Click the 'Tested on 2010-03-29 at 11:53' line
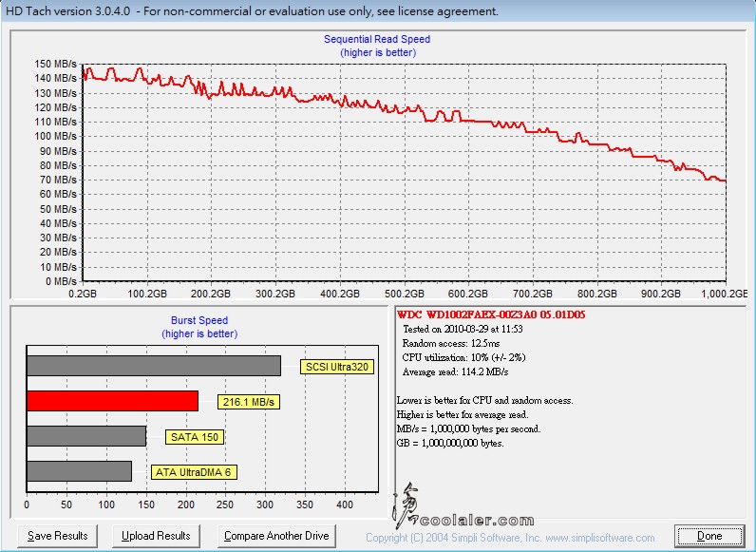This screenshot has width=756, height=552. point(463,329)
